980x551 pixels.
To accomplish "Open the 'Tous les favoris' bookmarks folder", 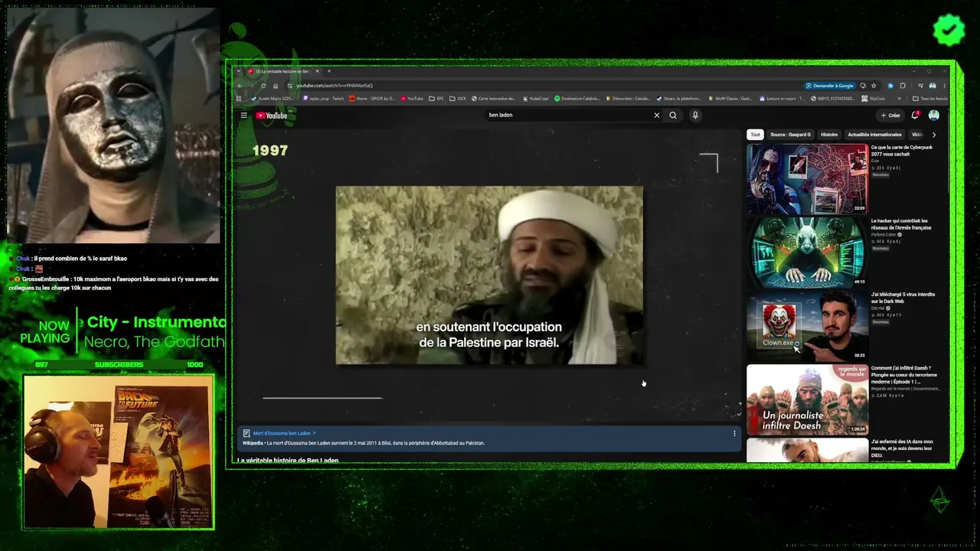I will coord(929,99).
